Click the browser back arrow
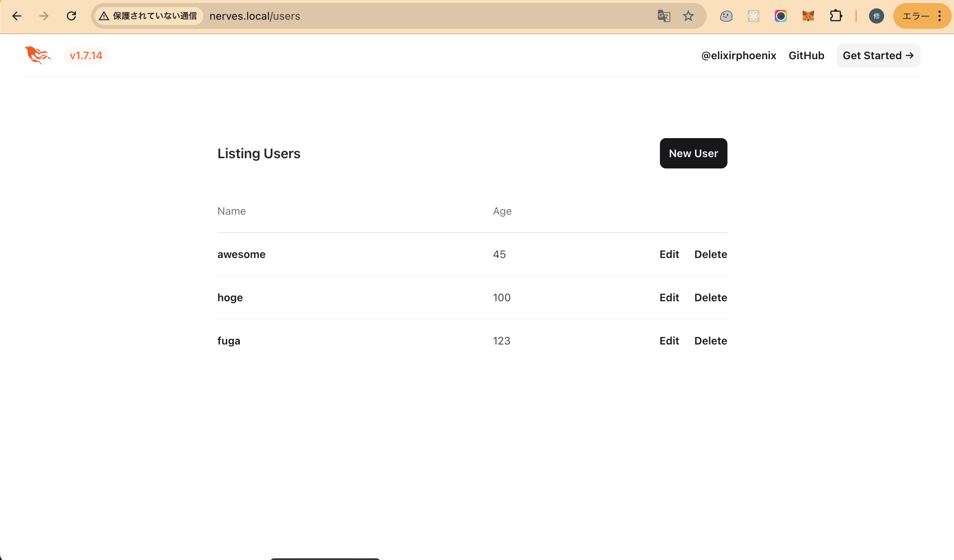The width and height of the screenshot is (954, 560). click(17, 16)
